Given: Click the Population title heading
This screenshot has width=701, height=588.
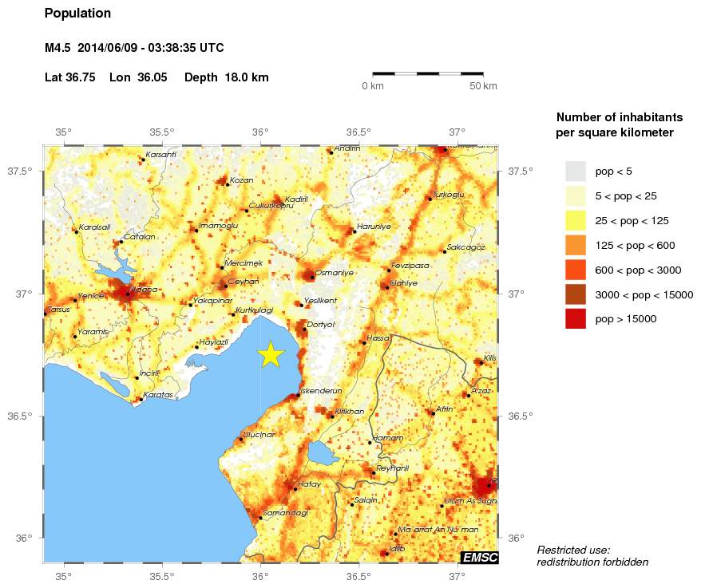Looking at the screenshot, I should (77, 13).
